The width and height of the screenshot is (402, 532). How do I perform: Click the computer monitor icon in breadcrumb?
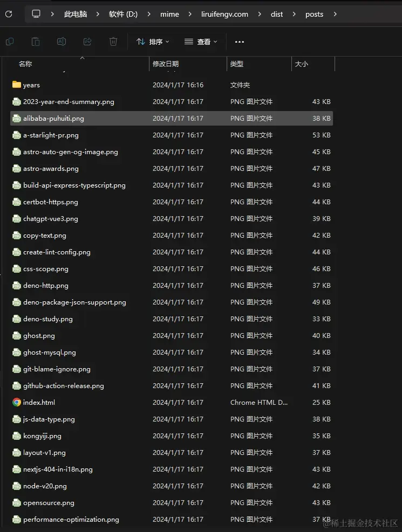coord(36,14)
